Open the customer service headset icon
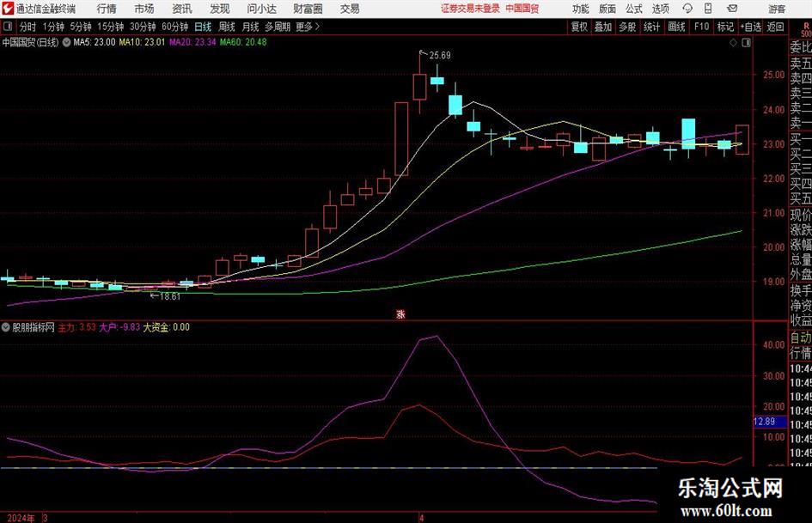 687,9
